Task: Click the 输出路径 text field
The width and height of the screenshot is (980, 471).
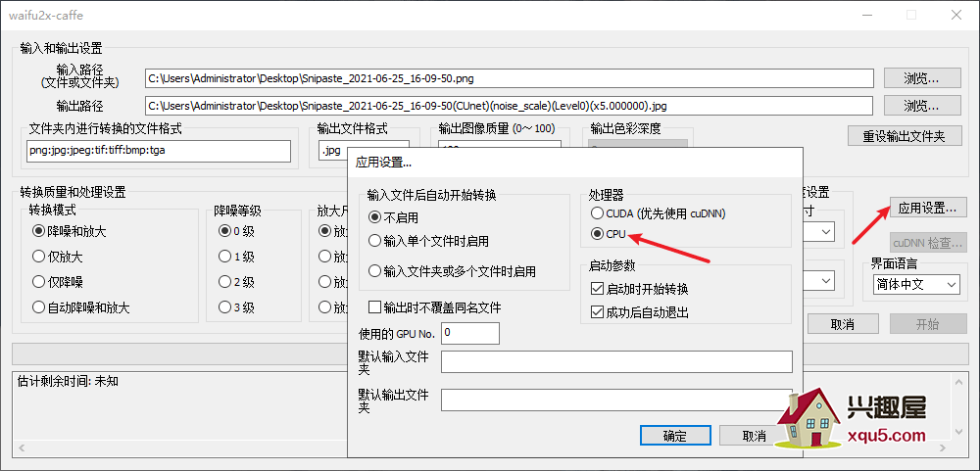Action: (x=509, y=106)
